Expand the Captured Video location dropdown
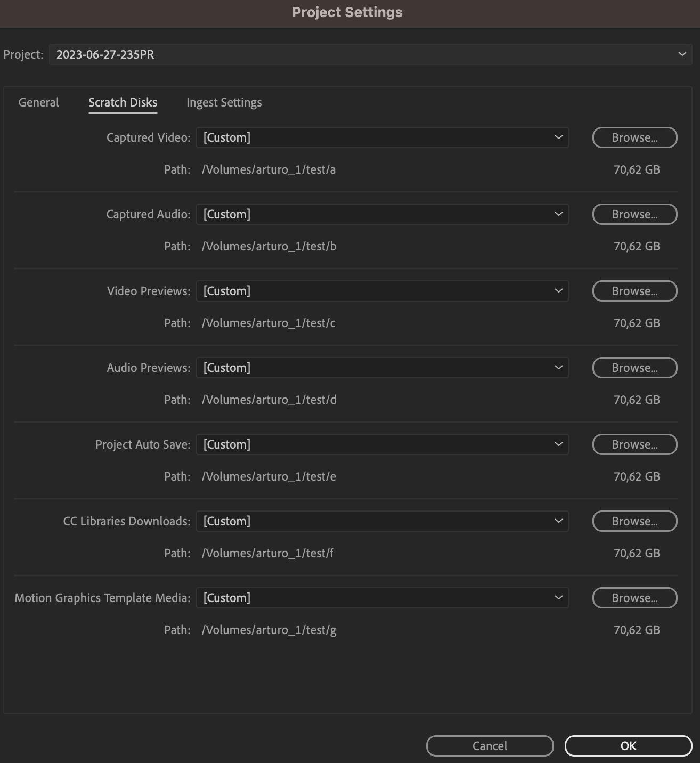 pos(382,137)
